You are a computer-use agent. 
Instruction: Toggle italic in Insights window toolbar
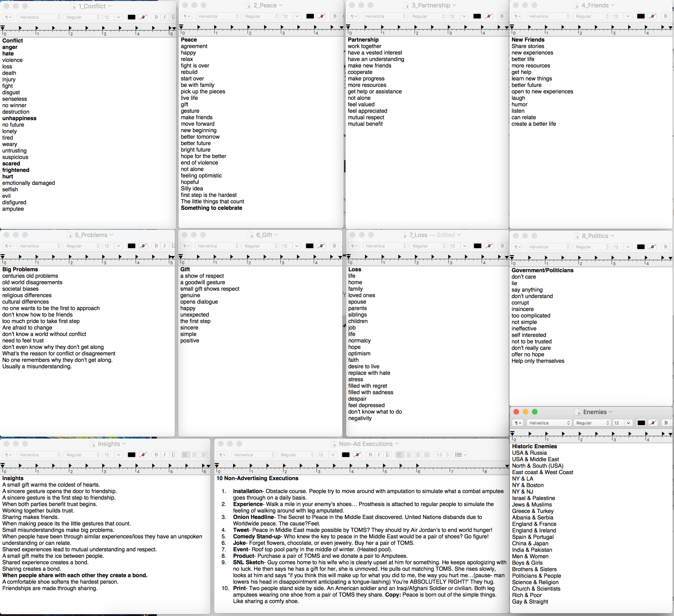pyautogui.click(x=164, y=455)
